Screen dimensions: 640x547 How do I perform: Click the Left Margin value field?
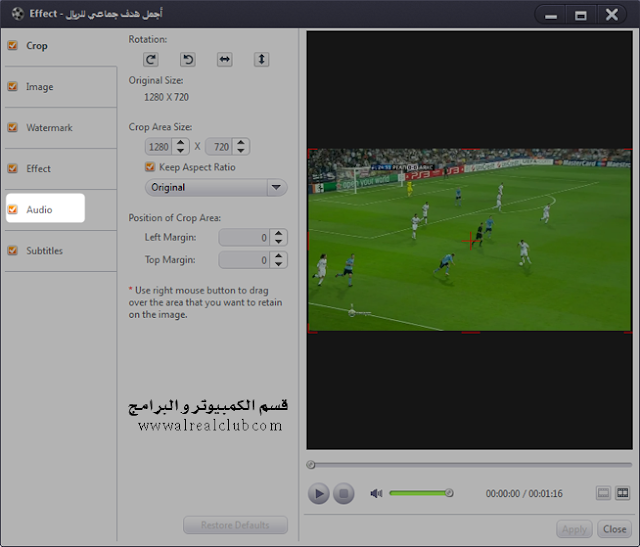click(244, 238)
